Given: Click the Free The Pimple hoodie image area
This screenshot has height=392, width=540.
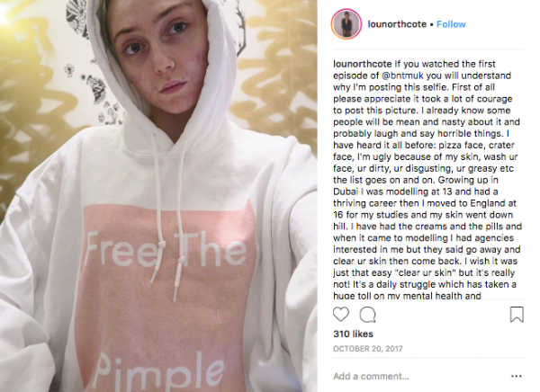Looking at the screenshot, I should pos(166,296).
